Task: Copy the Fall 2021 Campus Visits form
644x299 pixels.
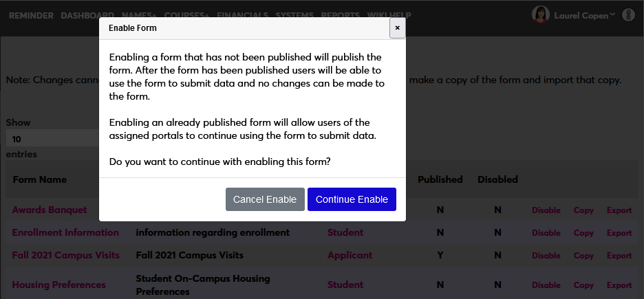Action: pyautogui.click(x=583, y=255)
